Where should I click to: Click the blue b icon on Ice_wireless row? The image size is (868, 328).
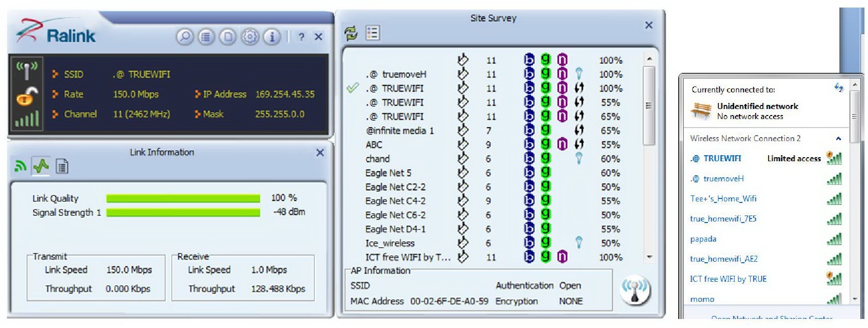(x=529, y=243)
